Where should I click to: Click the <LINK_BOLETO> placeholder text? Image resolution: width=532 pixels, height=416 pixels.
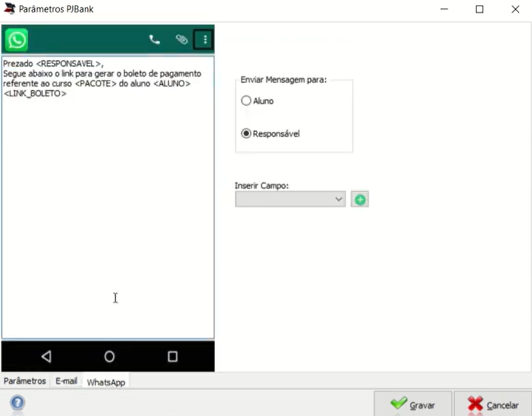(x=35, y=93)
